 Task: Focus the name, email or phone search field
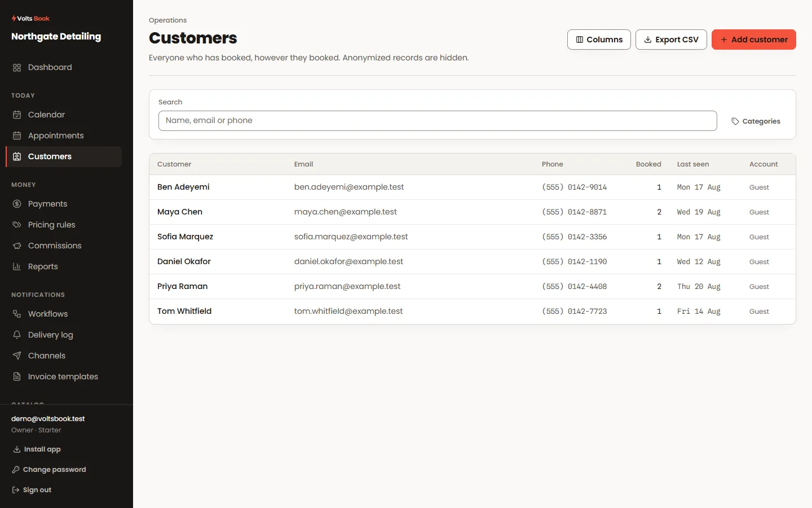pyautogui.click(x=438, y=121)
